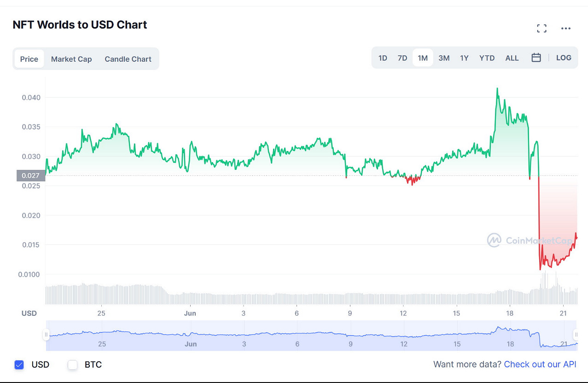
Task: Select the YTD time range
Action: point(487,58)
